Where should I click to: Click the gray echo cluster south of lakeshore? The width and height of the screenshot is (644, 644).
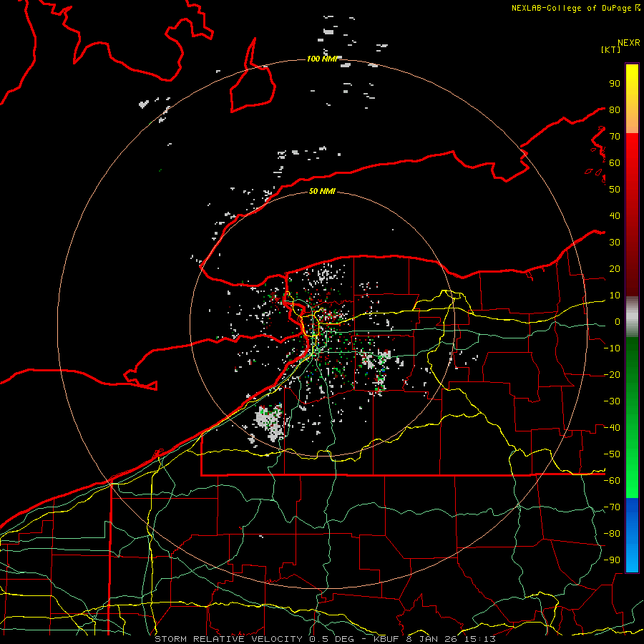click(270, 422)
